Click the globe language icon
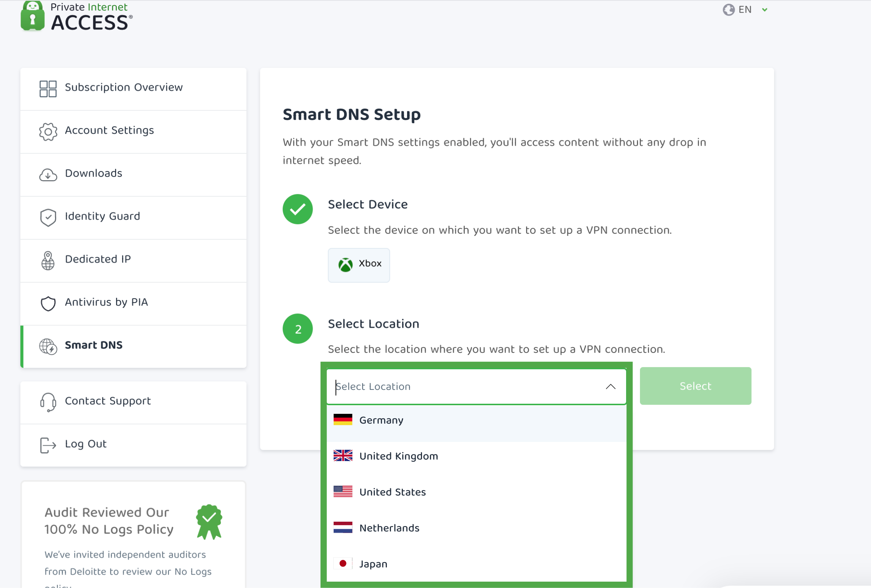Viewport: 871px width, 588px height. (729, 10)
